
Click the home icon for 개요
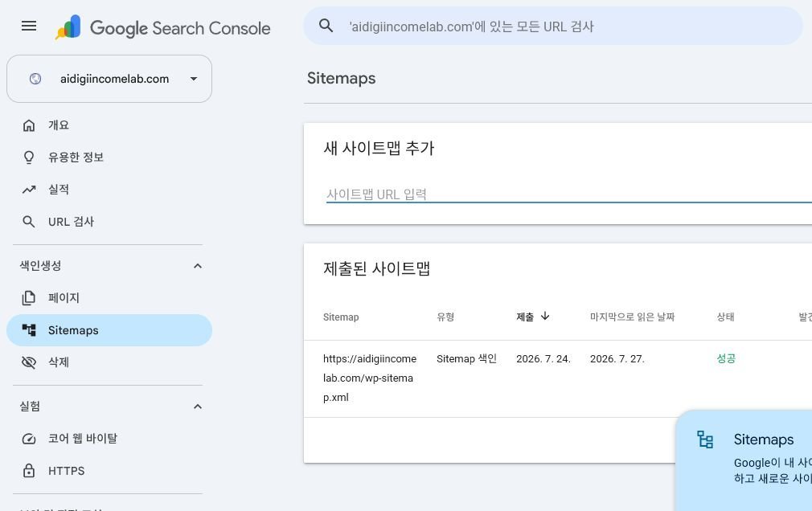pos(29,125)
